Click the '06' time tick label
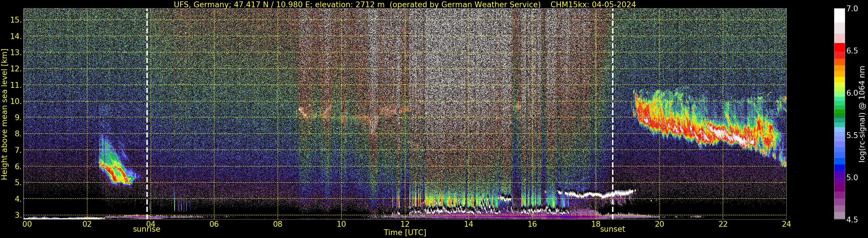 click(214, 224)
